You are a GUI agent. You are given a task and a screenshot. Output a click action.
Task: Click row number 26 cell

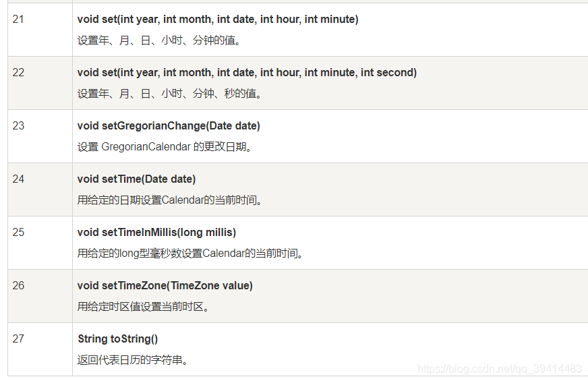[40, 296]
